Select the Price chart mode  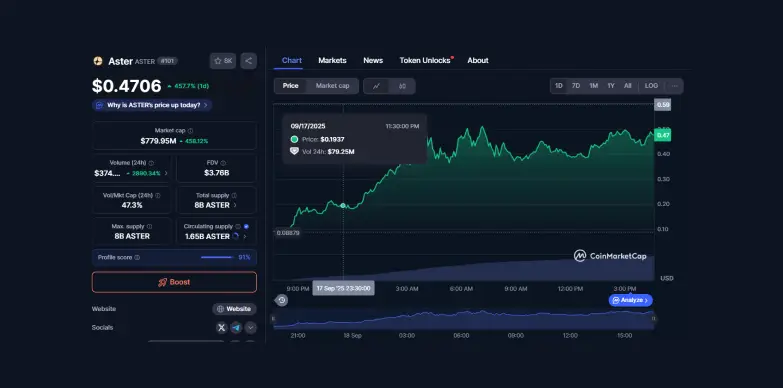291,86
